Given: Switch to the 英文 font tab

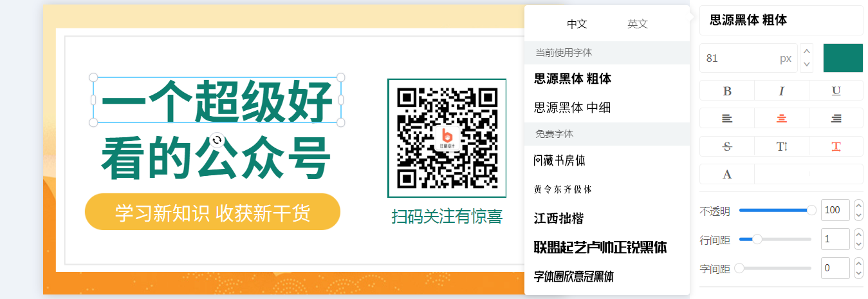Looking at the screenshot, I should point(638,24).
